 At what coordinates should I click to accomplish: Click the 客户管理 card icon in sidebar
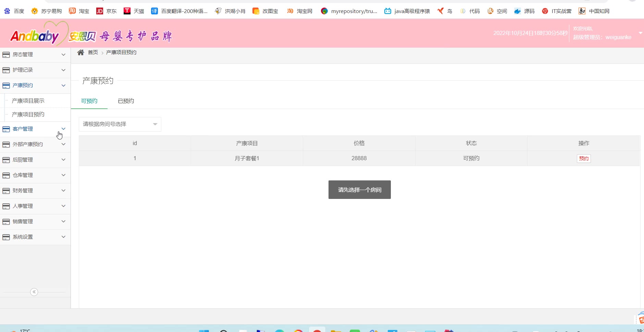click(6, 129)
